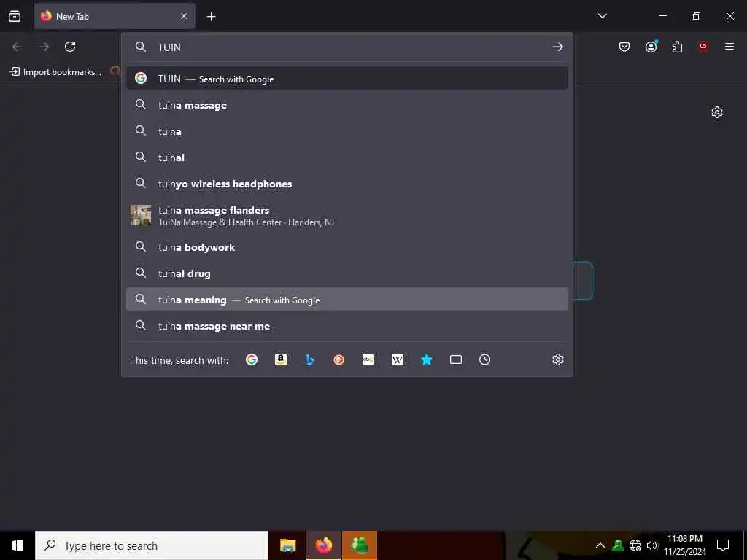Show hidden system tray icons

600,545
